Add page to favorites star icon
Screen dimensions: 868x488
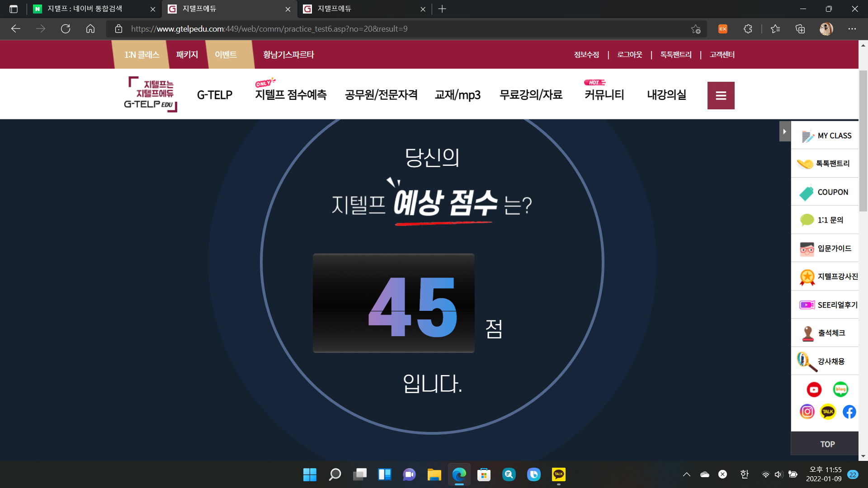[696, 29]
